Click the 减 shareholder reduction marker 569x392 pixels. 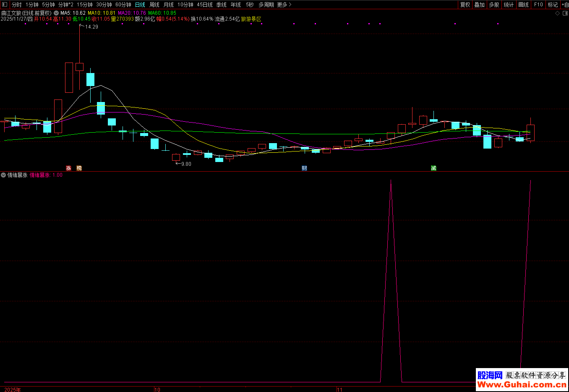click(433, 168)
